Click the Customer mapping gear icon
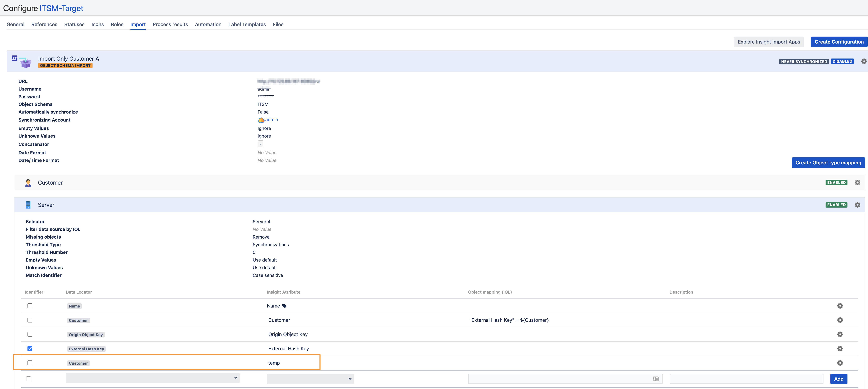868x389 pixels. 857,182
